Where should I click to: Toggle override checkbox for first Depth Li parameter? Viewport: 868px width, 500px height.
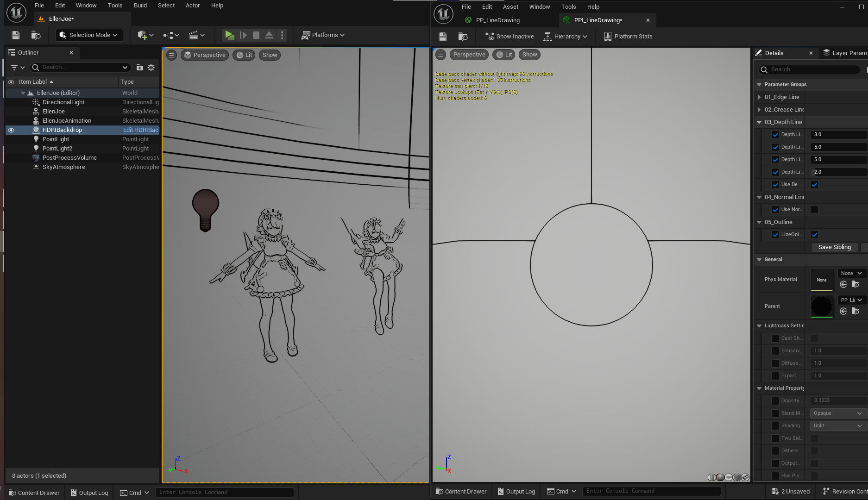775,135
